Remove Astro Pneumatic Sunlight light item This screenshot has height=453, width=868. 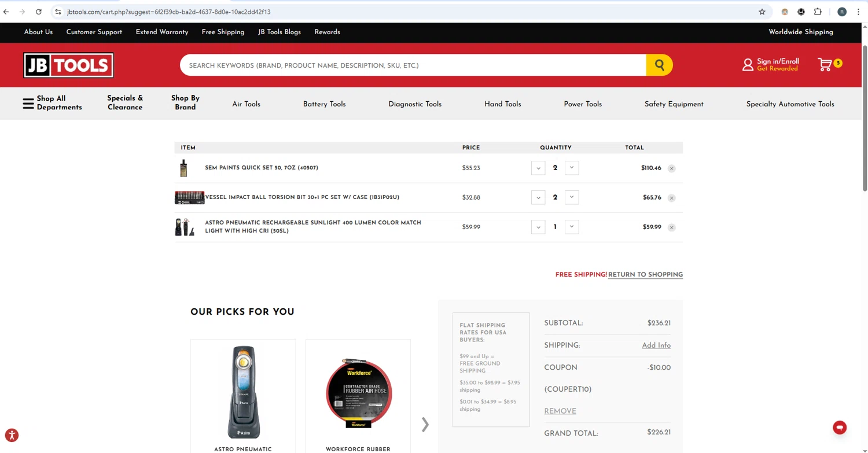point(671,227)
